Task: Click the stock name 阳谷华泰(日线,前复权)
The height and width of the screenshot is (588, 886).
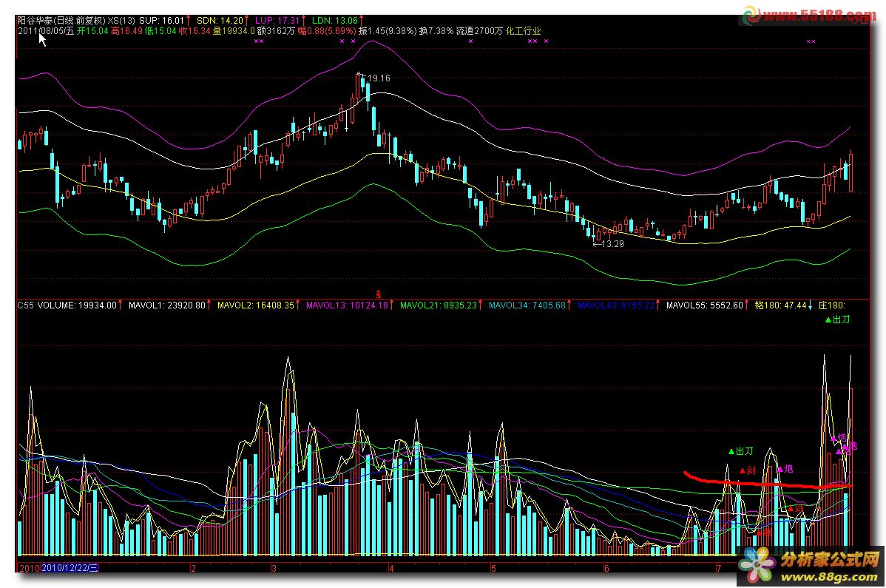Action: coord(61,20)
